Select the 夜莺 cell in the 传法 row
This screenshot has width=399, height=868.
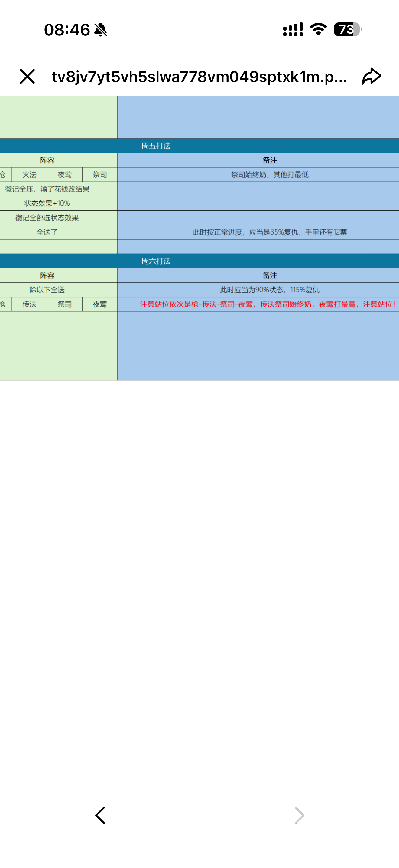(x=100, y=304)
